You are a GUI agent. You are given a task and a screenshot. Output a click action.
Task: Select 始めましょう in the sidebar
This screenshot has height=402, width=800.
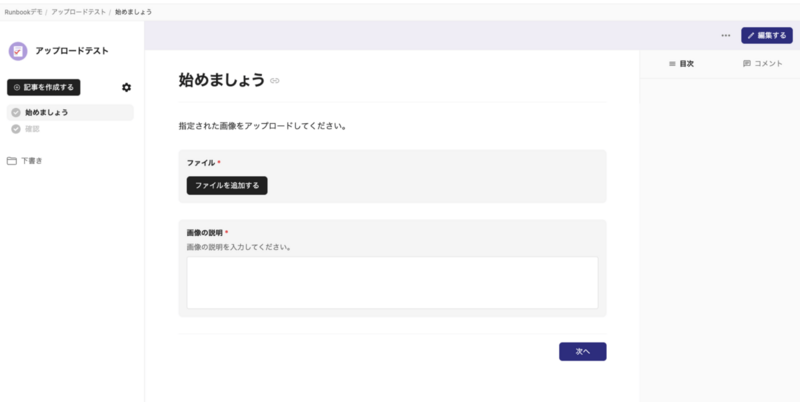70,112
